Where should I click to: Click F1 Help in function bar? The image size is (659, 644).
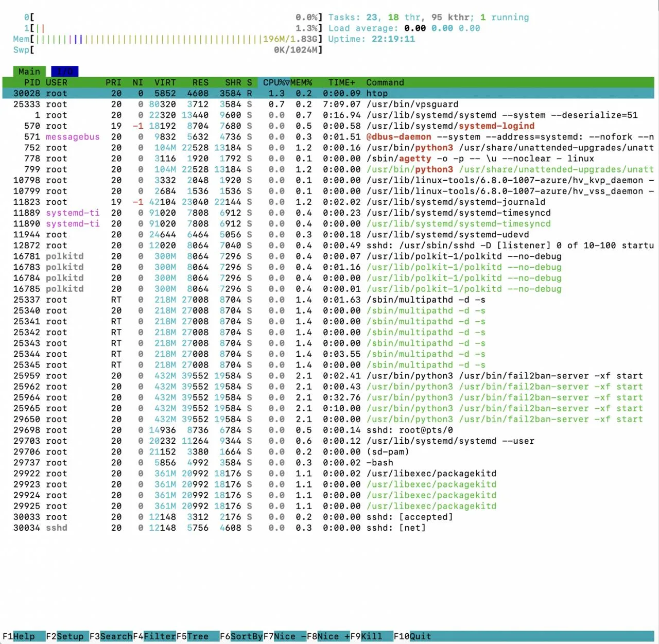tap(24, 636)
